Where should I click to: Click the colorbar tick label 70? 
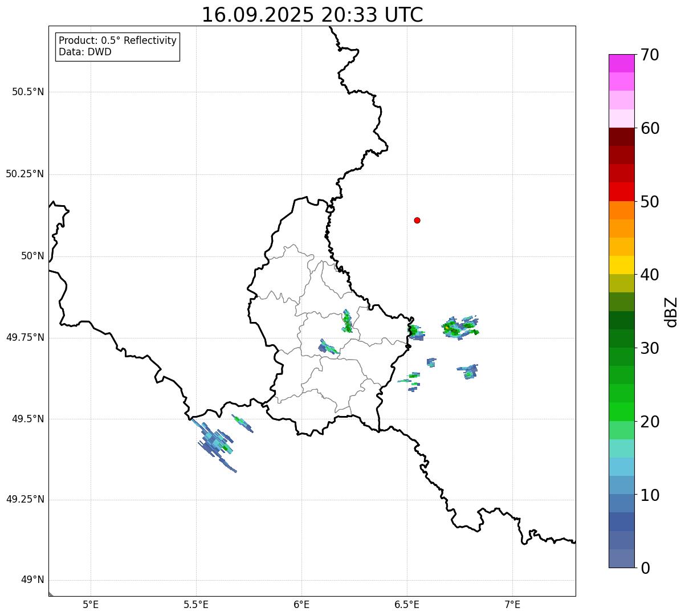(x=650, y=55)
